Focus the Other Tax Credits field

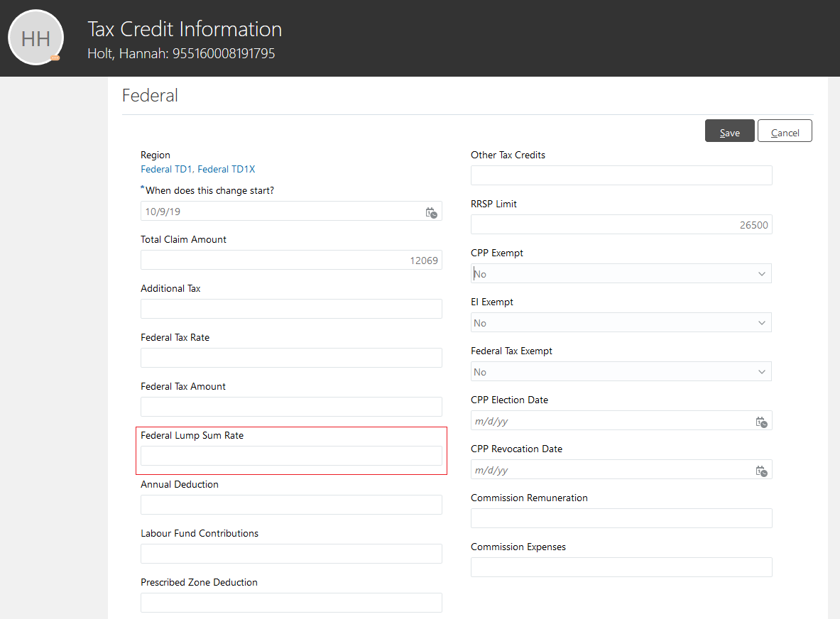[x=621, y=176]
